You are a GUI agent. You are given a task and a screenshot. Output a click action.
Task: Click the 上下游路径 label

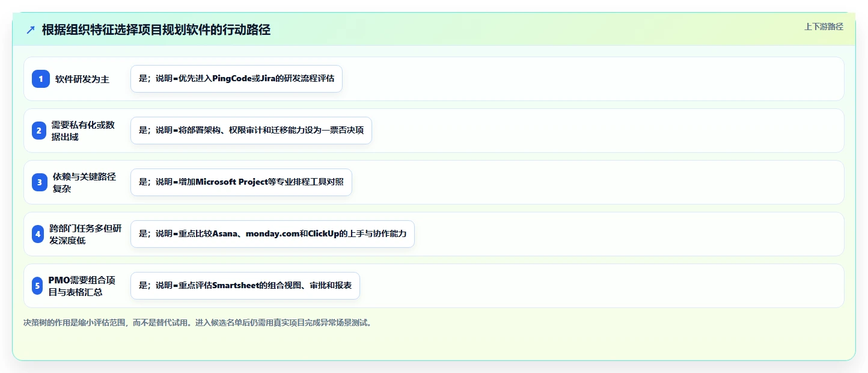coord(824,26)
